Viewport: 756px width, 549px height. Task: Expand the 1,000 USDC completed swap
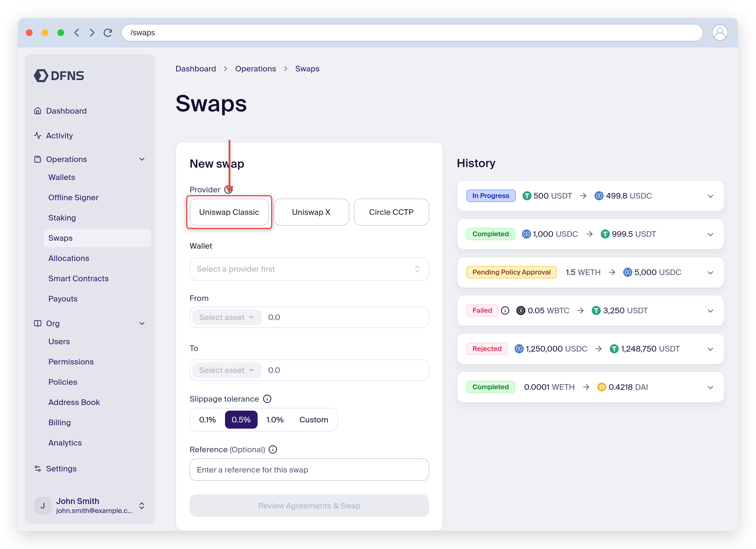710,234
